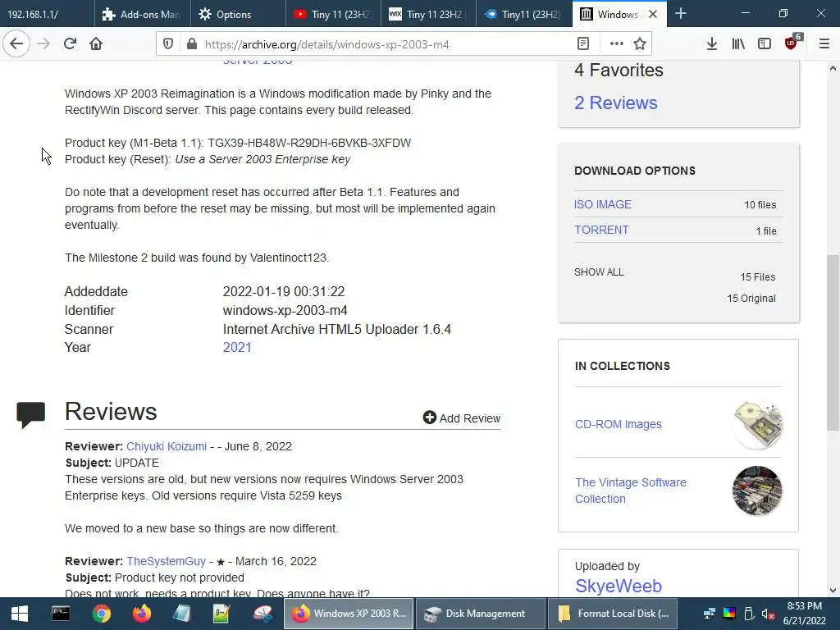Switch to the Options tab
840x630 pixels.
[x=238, y=14]
